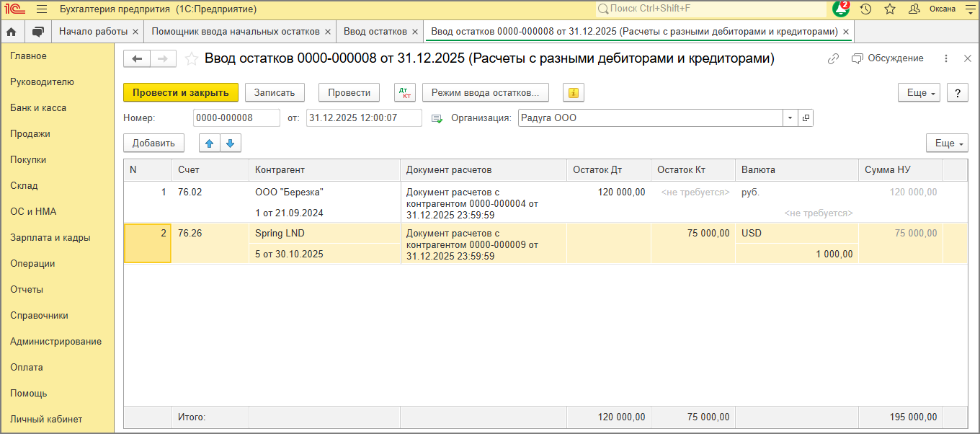Screen dimensions: 980x434
Task: Navigate forward with right arrow
Action: (163, 59)
